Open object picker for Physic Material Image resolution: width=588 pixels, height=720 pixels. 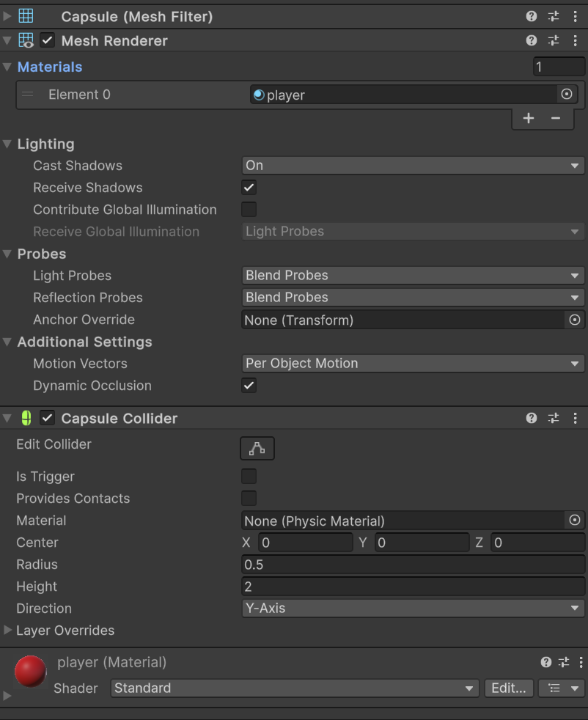pyautogui.click(x=575, y=521)
